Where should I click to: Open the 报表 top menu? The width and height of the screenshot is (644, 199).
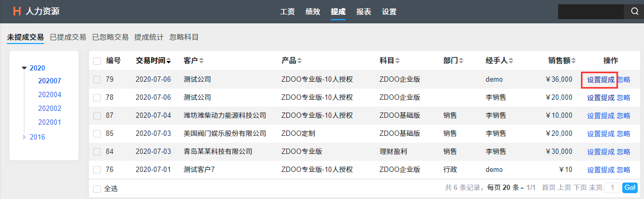[x=364, y=12]
